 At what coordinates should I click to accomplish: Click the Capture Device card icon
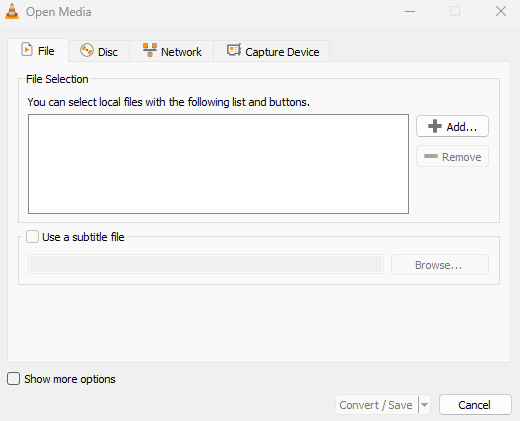point(234,50)
